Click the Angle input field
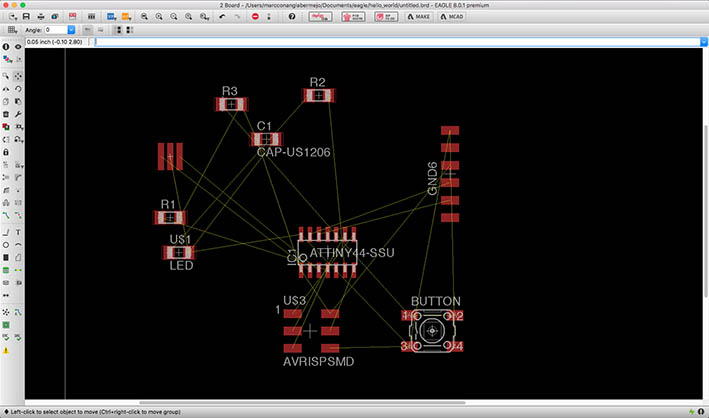 point(56,30)
